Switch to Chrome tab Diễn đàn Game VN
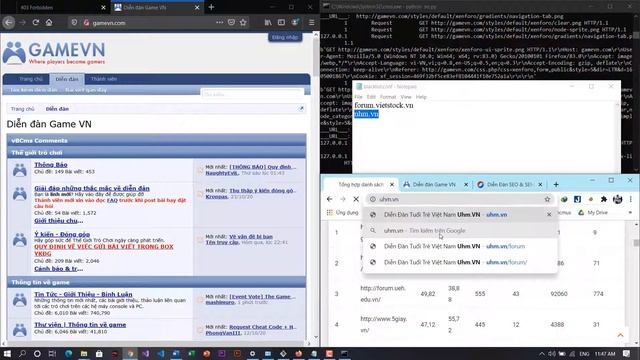Image resolution: width=640 pixels, height=360 pixels. tap(434, 184)
